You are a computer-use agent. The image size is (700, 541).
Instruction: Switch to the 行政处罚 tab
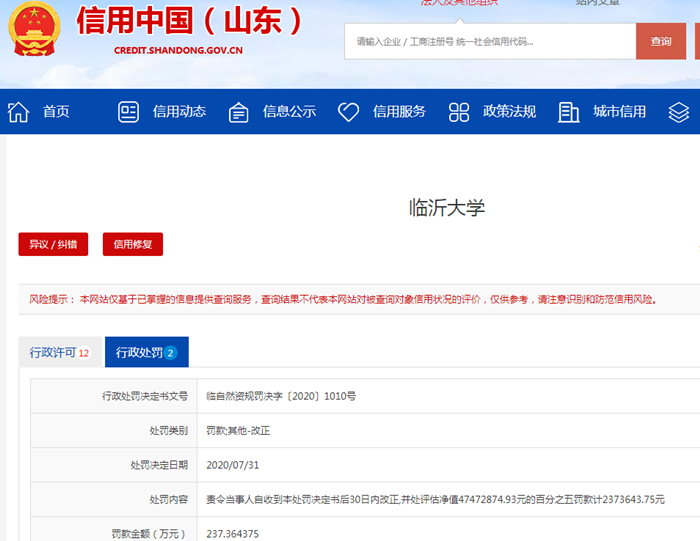[147, 352]
